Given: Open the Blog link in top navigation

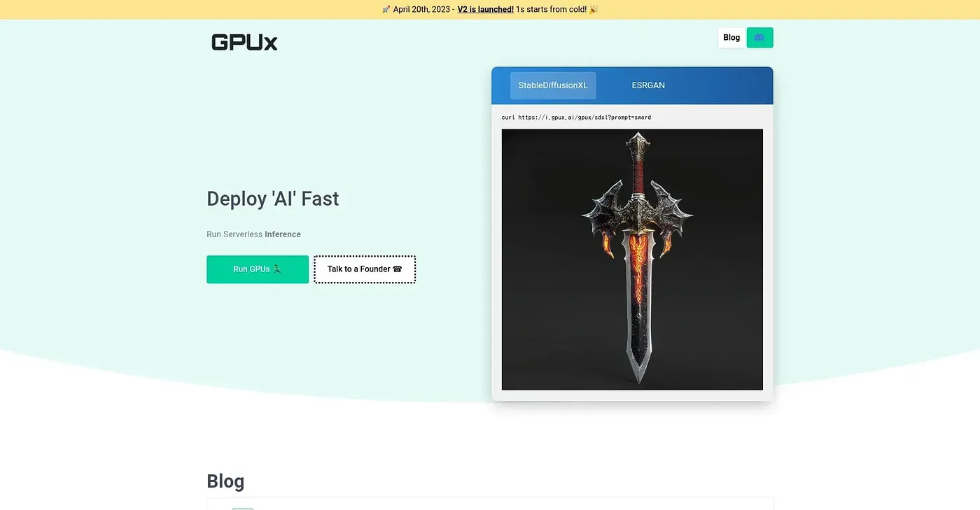Looking at the screenshot, I should pyautogui.click(x=731, y=38).
